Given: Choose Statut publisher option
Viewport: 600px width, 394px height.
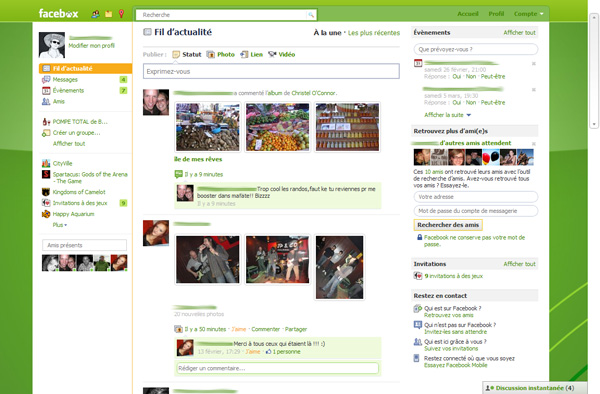Looking at the screenshot, I should (x=187, y=54).
